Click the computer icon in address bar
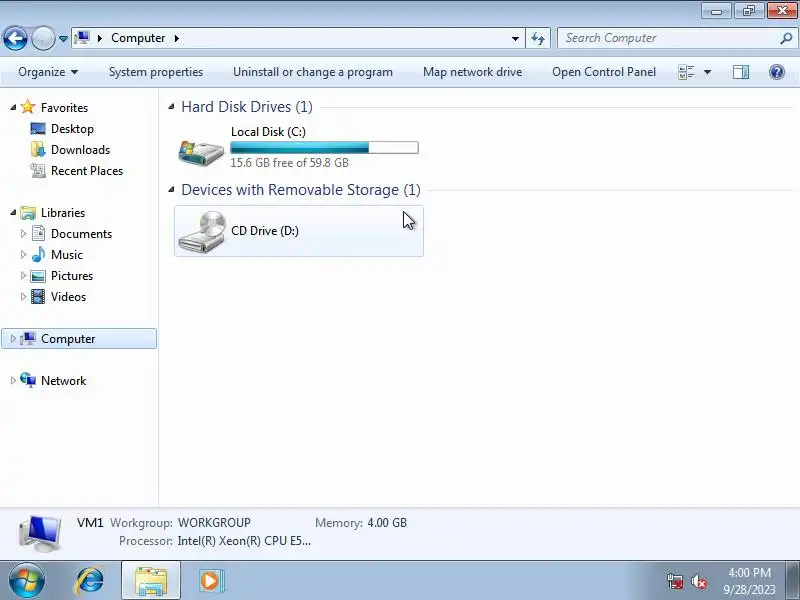The image size is (800, 600). pyautogui.click(x=82, y=38)
